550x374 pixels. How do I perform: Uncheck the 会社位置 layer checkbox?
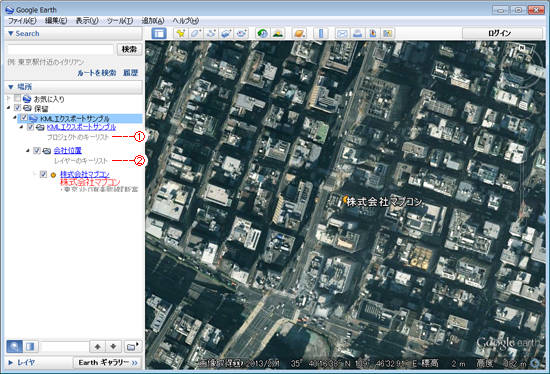[x=36, y=151]
